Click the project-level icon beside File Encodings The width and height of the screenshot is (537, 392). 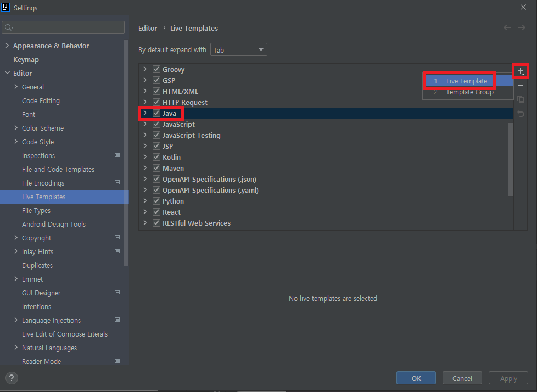[x=117, y=182]
